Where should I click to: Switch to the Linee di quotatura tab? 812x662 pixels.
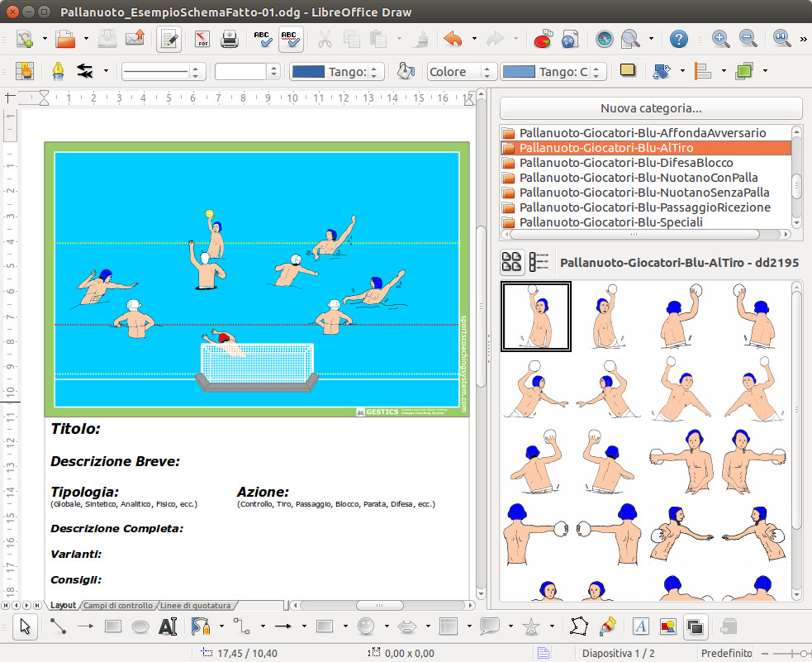196,605
